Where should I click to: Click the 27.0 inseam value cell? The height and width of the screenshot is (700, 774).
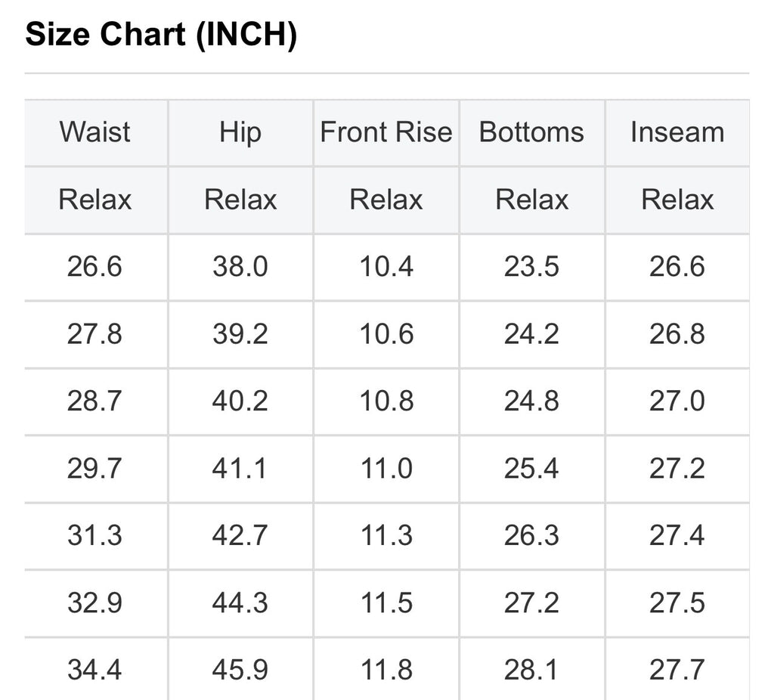pyautogui.click(x=677, y=401)
